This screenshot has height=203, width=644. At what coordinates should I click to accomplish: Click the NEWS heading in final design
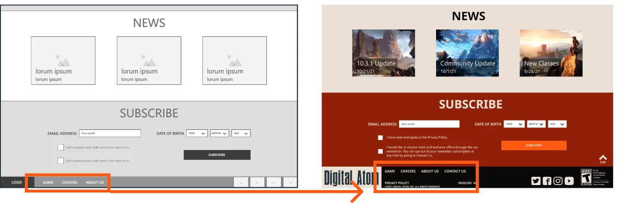(x=469, y=16)
